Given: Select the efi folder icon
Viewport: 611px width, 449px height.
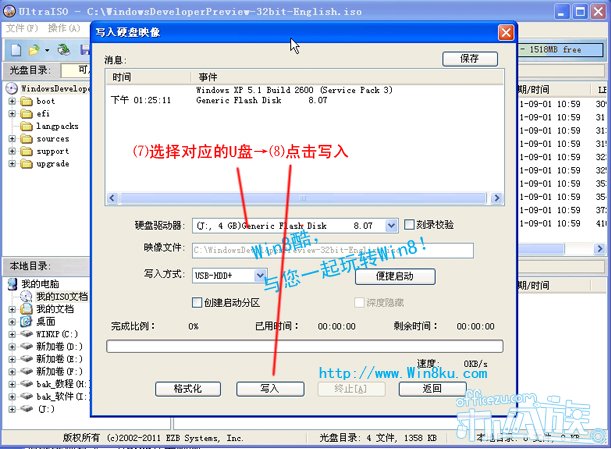Looking at the screenshot, I should point(26,114).
